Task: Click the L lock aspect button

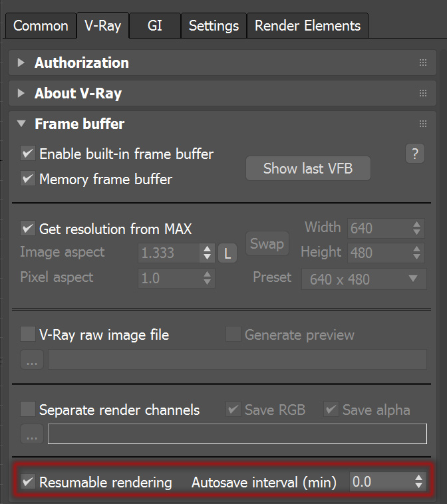Action: pos(227,253)
